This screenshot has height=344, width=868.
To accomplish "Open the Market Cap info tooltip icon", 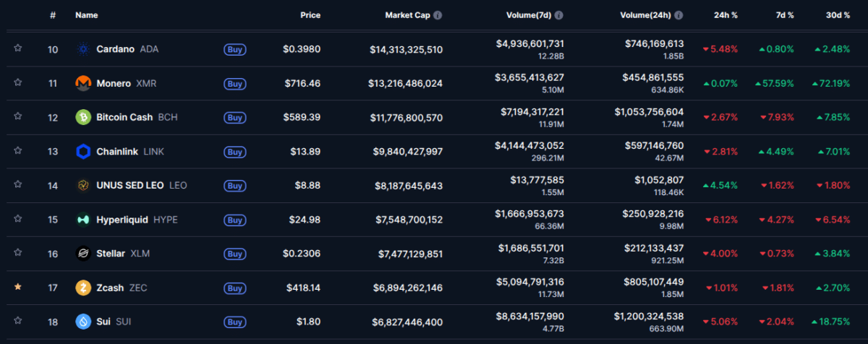I will pos(438,14).
